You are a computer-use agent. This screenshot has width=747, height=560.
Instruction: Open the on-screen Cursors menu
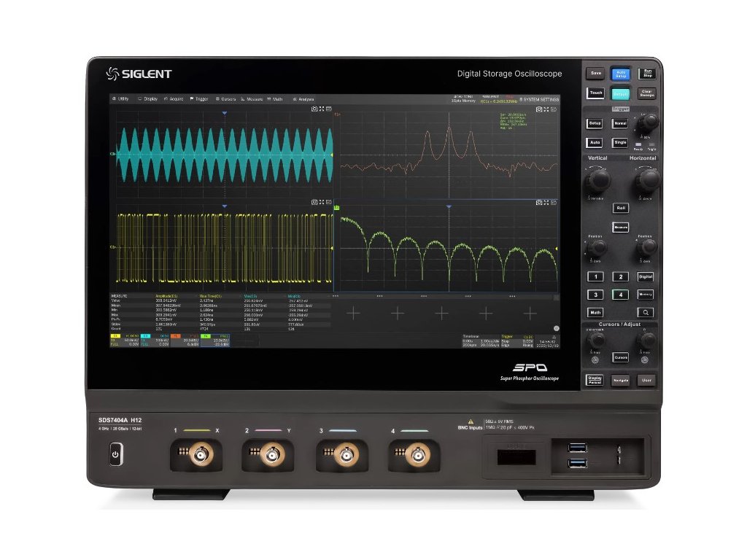(x=226, y=99)
